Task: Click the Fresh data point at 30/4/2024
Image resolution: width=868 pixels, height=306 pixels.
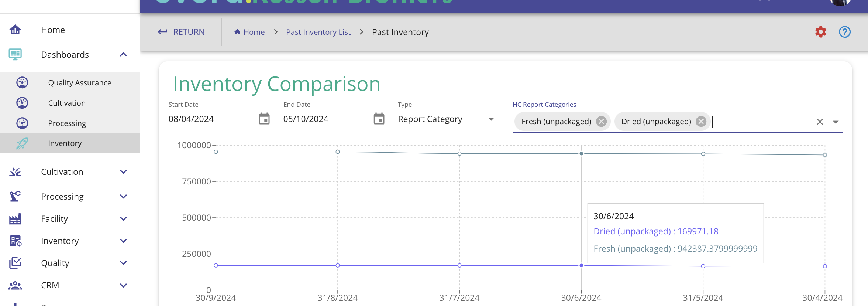Action: (x=825, y=155)
